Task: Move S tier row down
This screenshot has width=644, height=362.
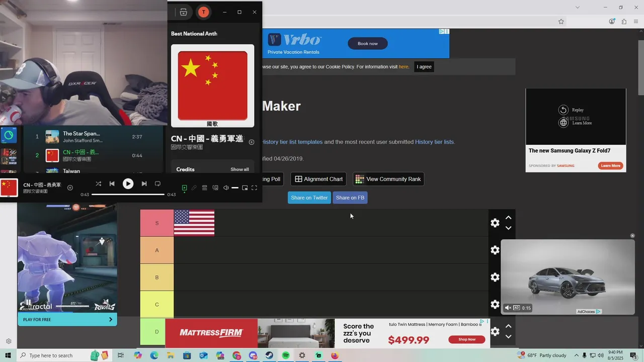Action: [508, 228]
